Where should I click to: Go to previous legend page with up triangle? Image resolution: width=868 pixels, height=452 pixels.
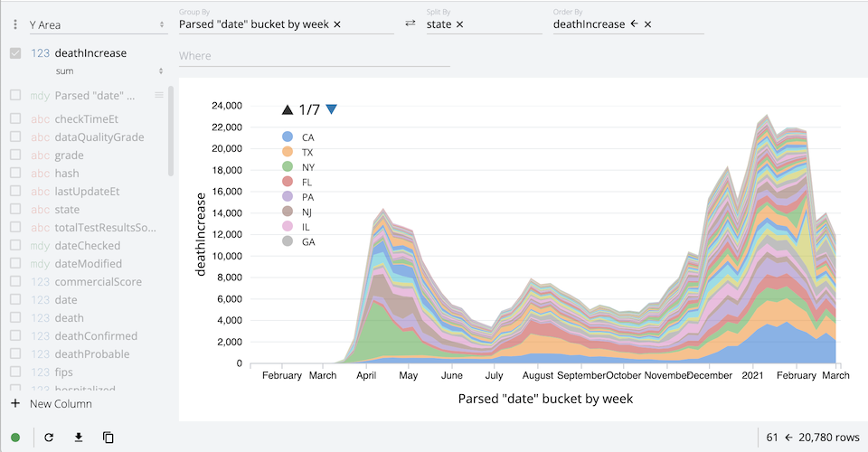click(288, 109)
